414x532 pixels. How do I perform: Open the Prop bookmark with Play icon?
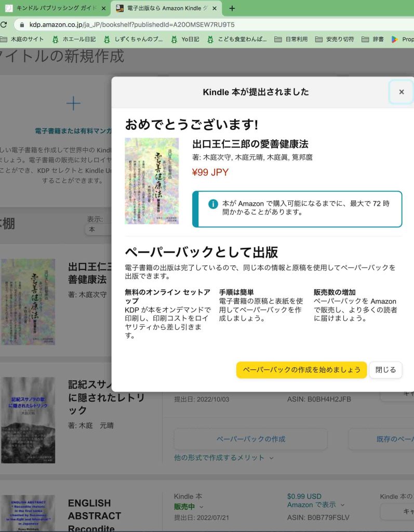click(x=403, y=39)
